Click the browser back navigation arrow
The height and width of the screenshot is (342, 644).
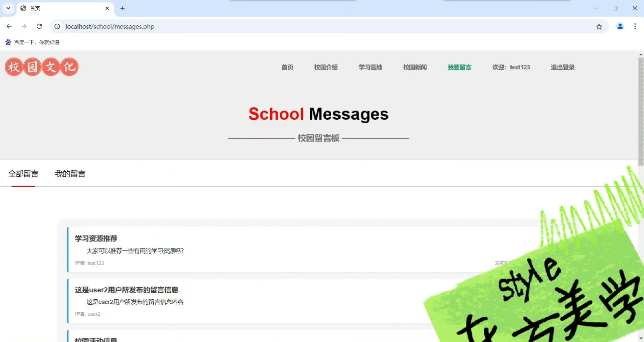click(9, 26)
